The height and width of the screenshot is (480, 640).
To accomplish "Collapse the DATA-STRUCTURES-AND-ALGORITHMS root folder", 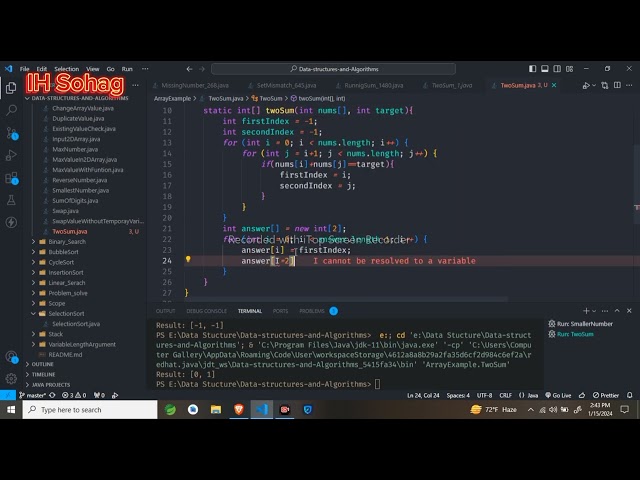I will tap(77, 98).
